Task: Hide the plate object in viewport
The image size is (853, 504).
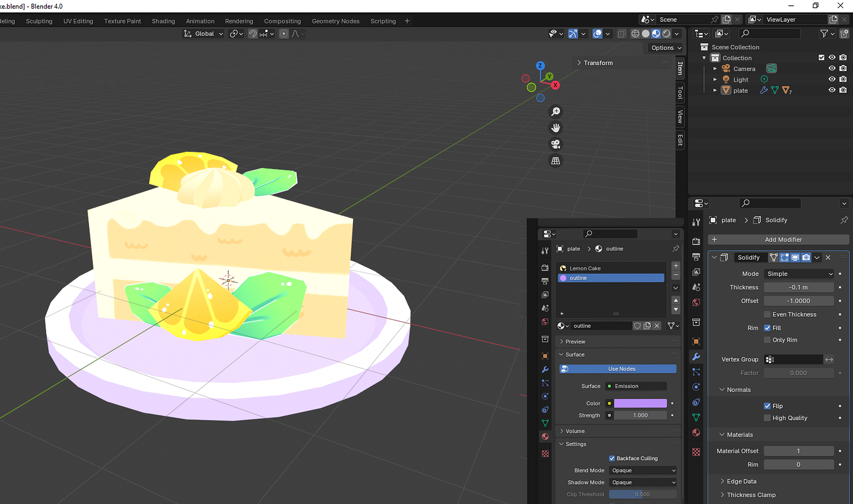Action: coord(832,90)
